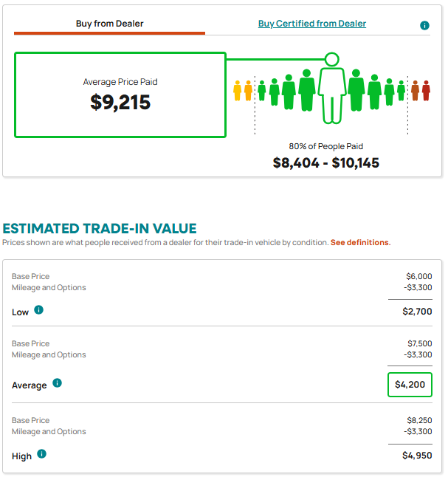448x477 pixels.
Task: Click the $2,700 low trade-in value
Action: click(417, 312)
